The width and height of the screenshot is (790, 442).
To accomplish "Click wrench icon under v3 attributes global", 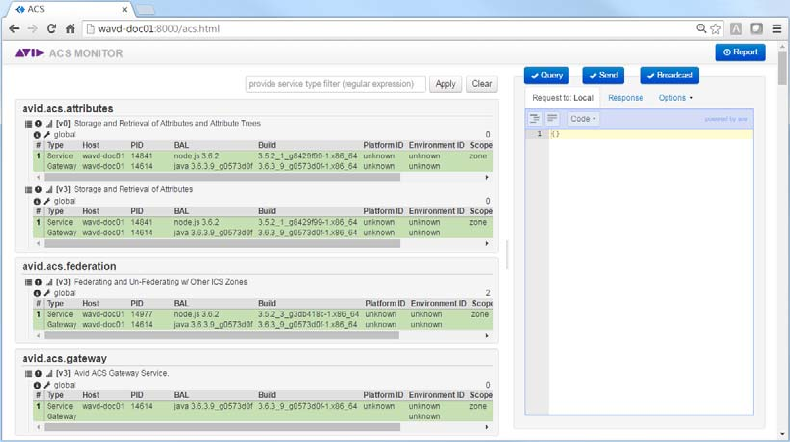I will click(x=47, y=201).
